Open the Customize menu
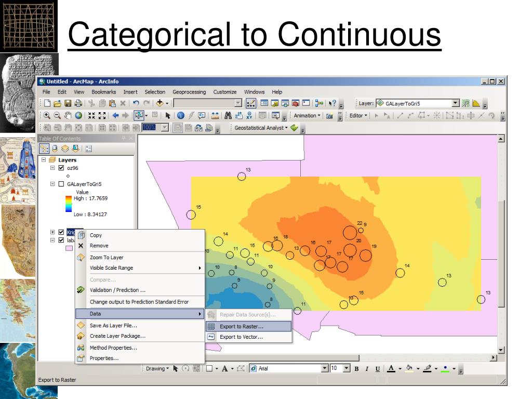Image resolution: width=532 pixels, height=399 pixels. (x=224, y=92)
